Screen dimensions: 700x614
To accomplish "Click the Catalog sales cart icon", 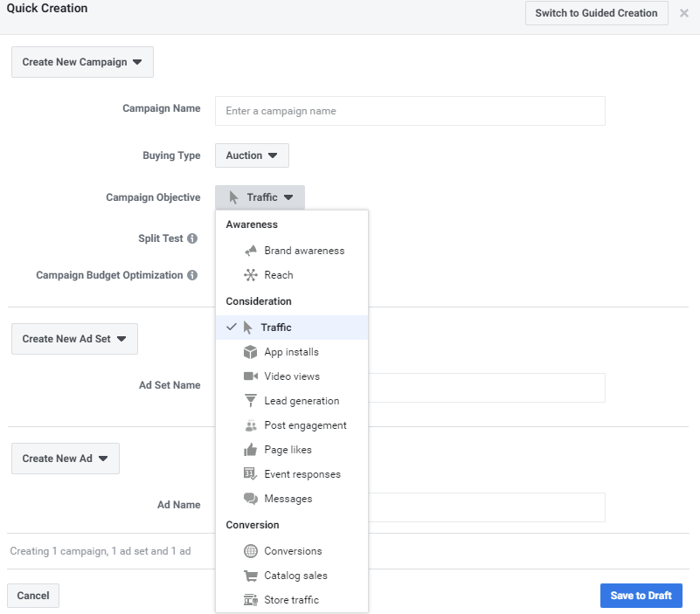I will [x=251, y=576].
